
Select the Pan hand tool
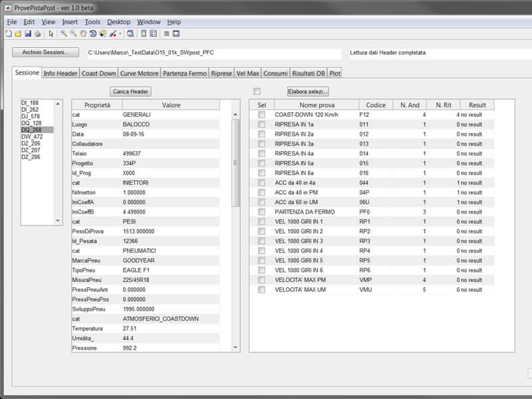click(83, 33)
